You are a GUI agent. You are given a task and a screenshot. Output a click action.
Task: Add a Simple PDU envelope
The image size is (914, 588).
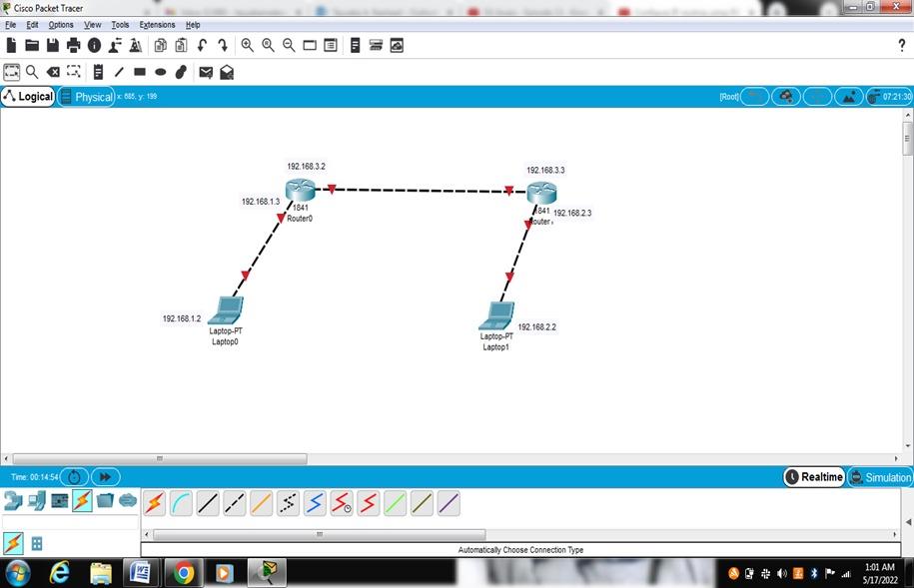[206, 72]
